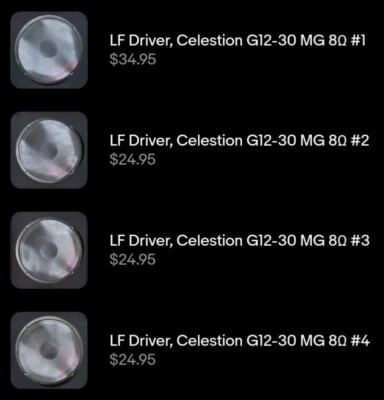Screen dimensions: 384x400
Task: Click the $24.95 price under driver #2
Action: [133, 160]
